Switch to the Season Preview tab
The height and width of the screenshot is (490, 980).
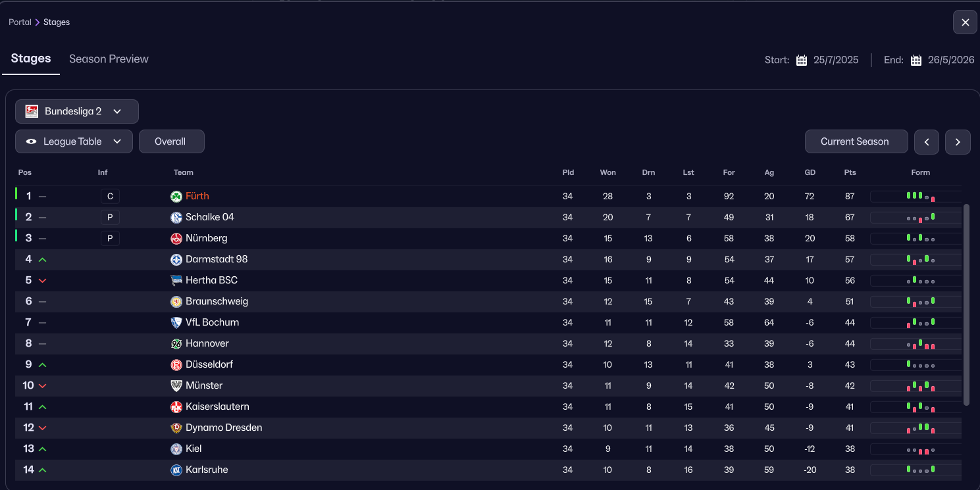[109, 59]
